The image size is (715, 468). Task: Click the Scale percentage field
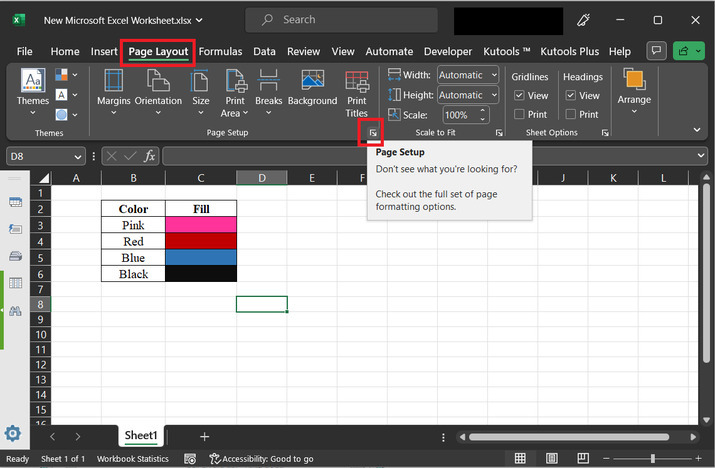460,115
